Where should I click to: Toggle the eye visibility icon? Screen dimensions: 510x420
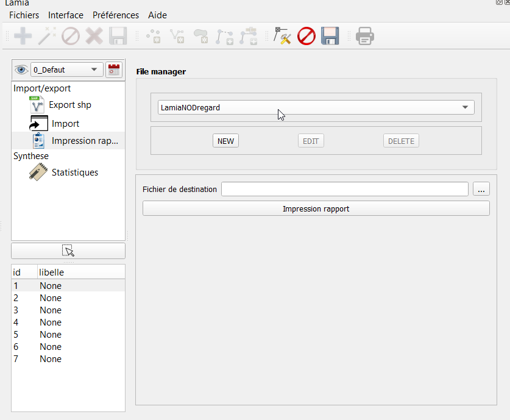click(21, 69)
